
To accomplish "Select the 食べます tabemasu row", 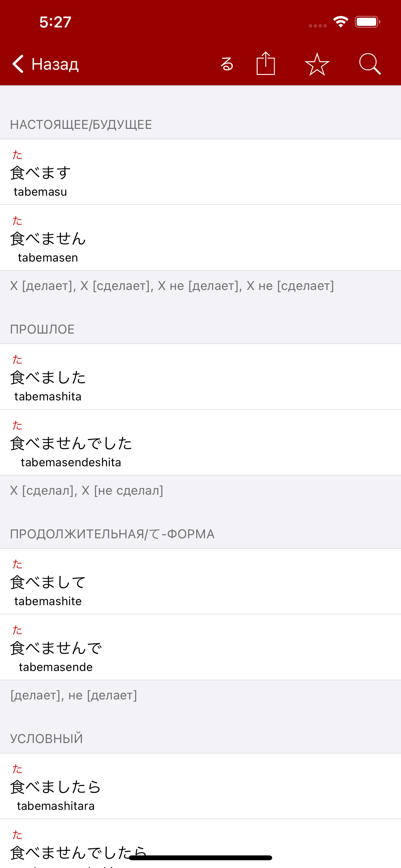I will click(200, 172).
